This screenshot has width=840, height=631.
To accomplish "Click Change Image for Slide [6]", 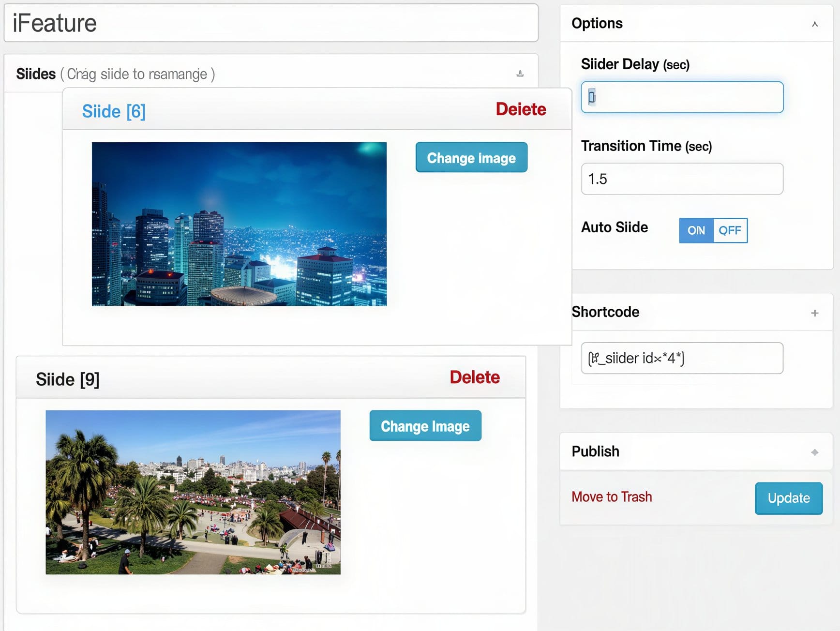I will tap(471, 157).
